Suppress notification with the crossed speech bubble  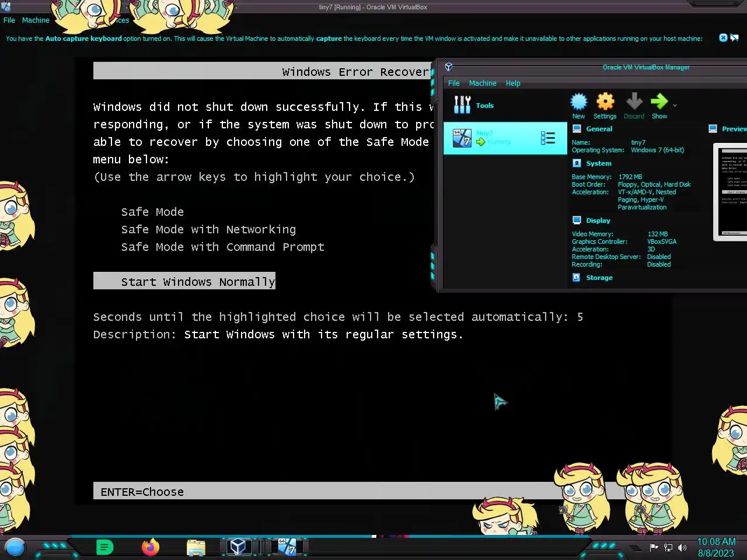tap(735, 38)
